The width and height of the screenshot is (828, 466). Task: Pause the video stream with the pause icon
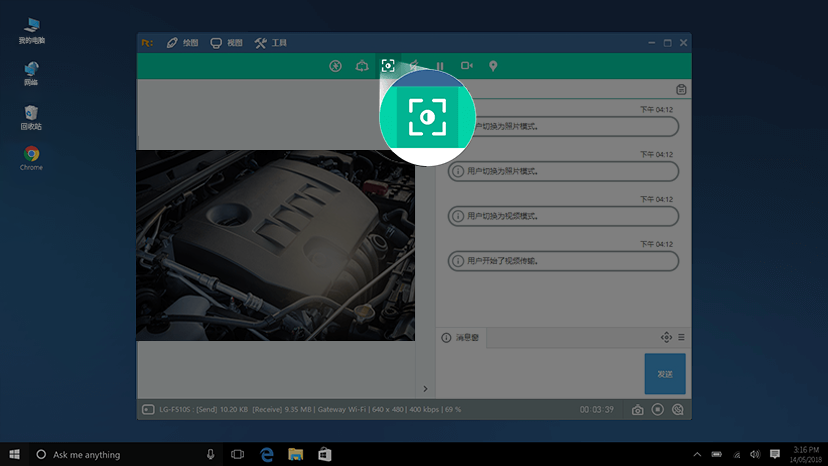click(x=440, y=66)
